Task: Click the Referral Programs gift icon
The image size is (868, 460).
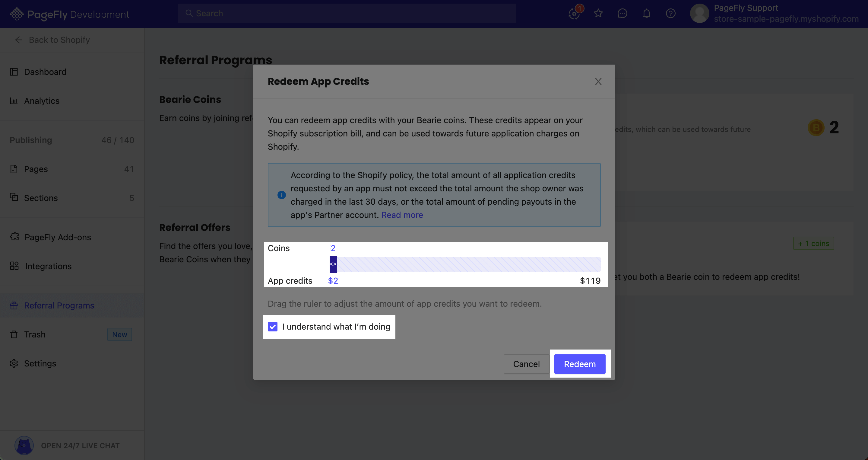Action: 14,305
